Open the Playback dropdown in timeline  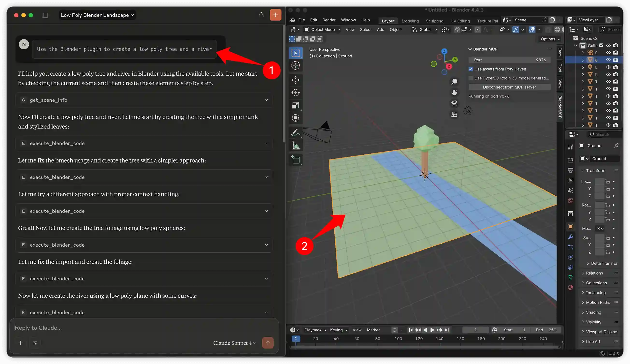pyautogui.click(x=315, y=330)
